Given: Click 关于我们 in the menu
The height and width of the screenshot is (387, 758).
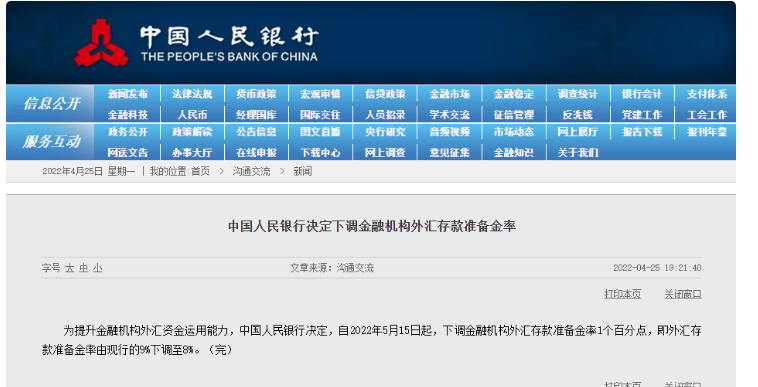Looking at the screenshot, I should click(x=578, y=153).
